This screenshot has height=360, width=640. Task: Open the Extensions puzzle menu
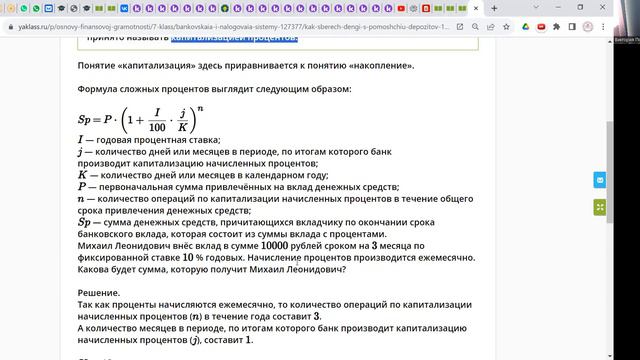point(556,27)
